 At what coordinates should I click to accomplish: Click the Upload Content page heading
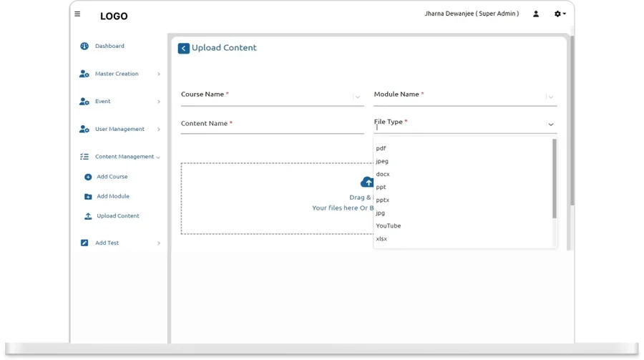pyautogui.click(x=224, y=48)
